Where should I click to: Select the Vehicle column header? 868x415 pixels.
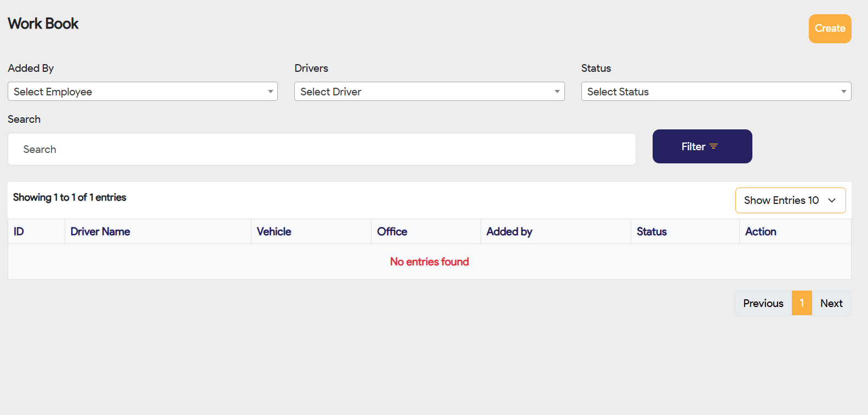click(274, 232)
